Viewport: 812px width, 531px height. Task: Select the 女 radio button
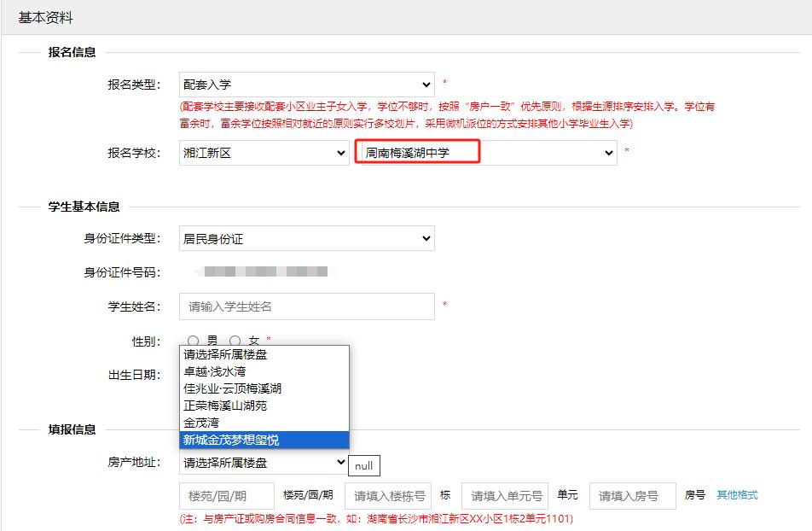pos(235,341)
